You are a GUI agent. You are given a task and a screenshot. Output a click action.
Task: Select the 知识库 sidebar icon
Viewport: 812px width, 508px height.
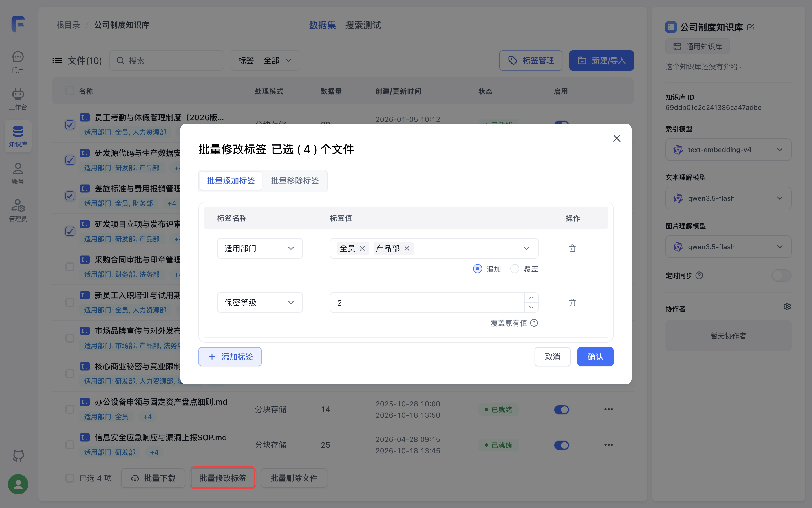click(18, 136)
